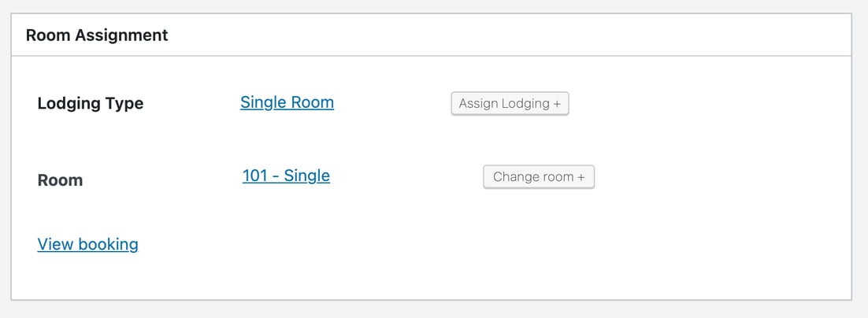Click the plus sign on Change room
This screenshot has height=318, width=868.
[x=581, y=177]
